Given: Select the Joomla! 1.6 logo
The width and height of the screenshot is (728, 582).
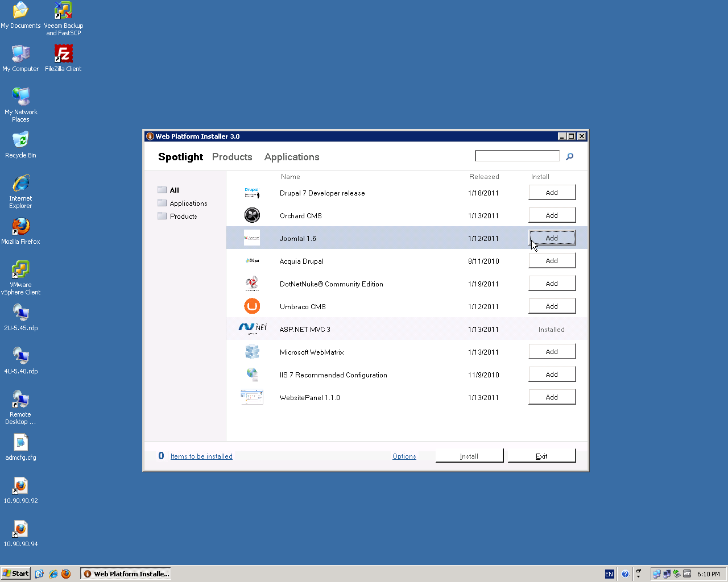Looking at the screenshot, I should tap(252, 238).
